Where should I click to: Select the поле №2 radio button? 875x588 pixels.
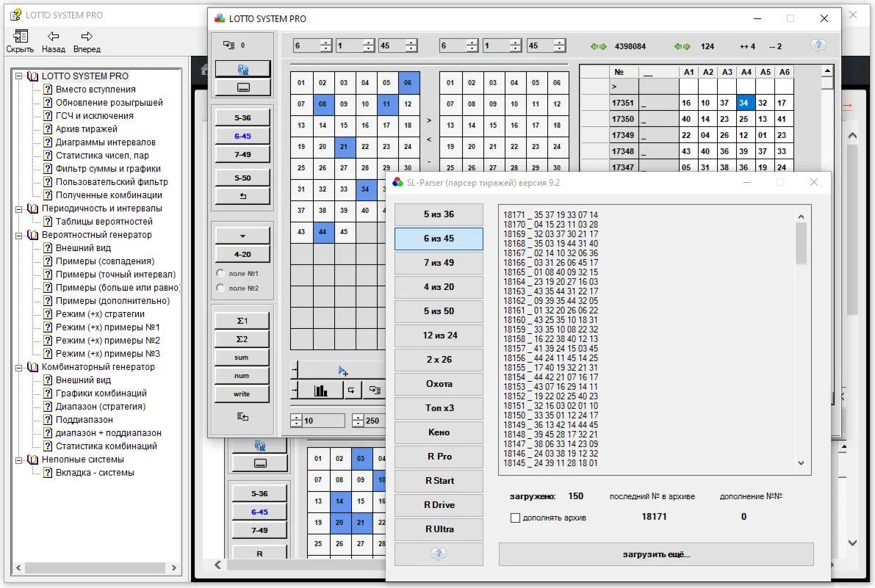220,288
